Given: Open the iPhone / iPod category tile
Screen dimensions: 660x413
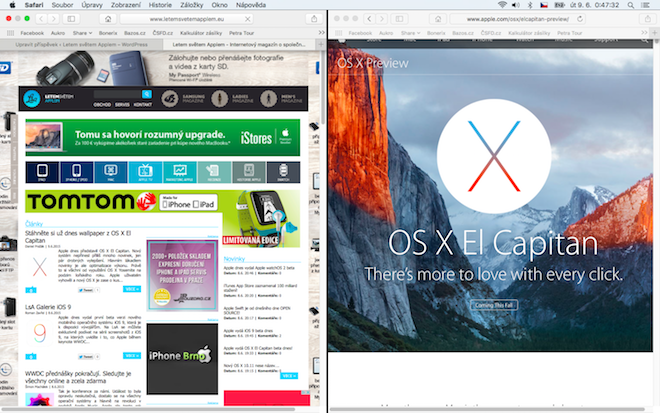Looking at the screenshot, I should [x=77, y=172].
